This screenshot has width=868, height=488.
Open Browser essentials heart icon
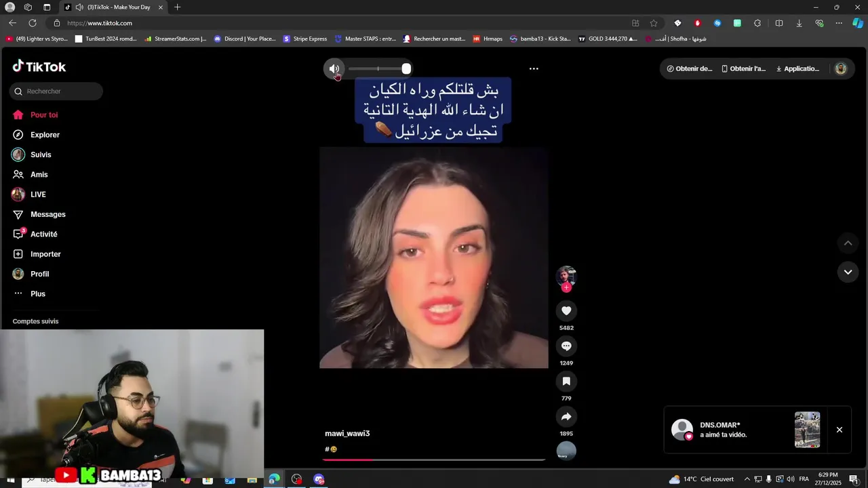tap(819, 23)
